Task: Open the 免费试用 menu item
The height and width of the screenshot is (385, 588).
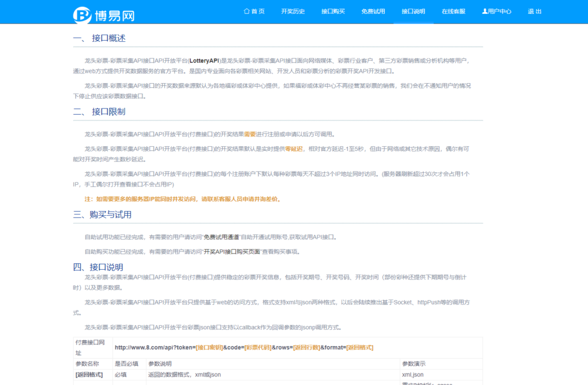Action: tap(373, 11)
